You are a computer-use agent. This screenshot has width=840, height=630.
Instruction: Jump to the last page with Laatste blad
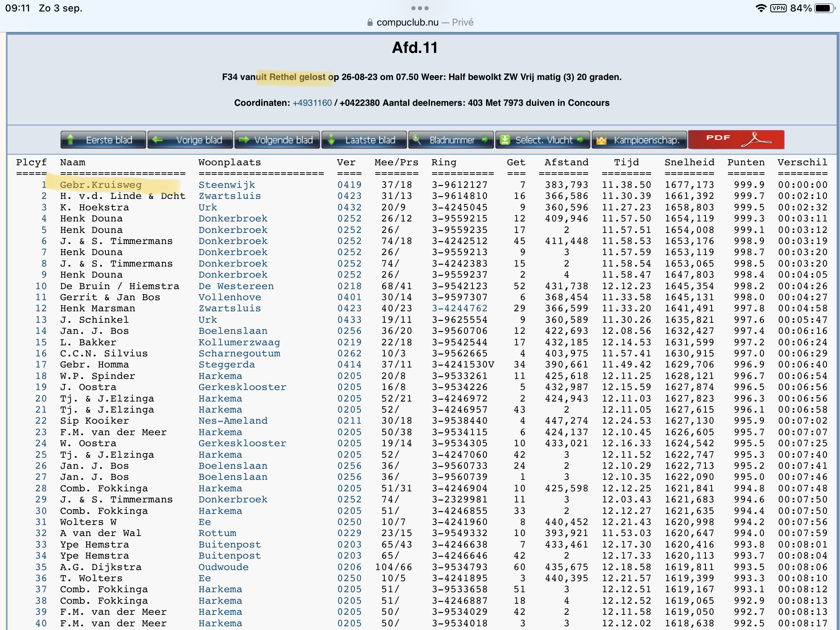click(364, 140)
